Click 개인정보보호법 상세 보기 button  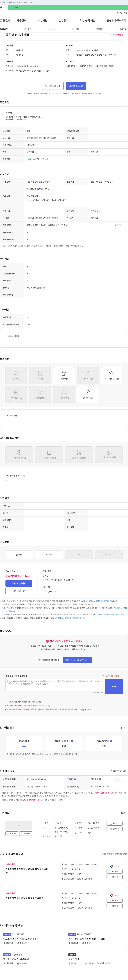coord(48,660)
